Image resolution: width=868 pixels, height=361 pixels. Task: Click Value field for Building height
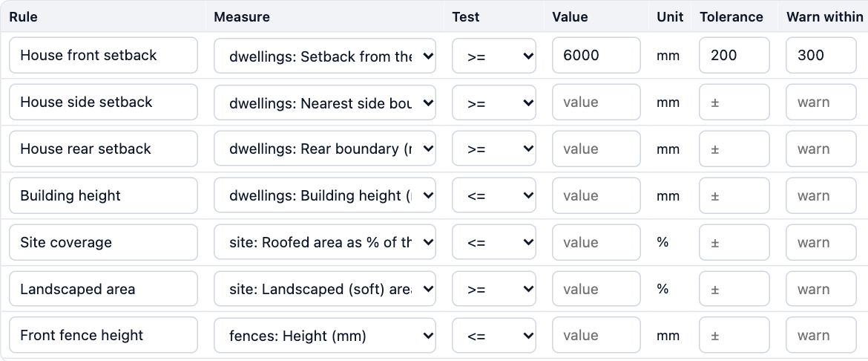[596, 196]
